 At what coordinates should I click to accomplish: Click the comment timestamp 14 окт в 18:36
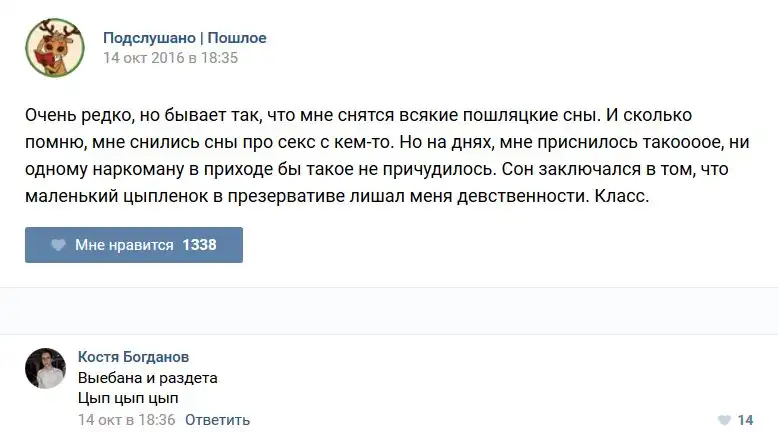pyautogui.click(x=126, y=420)
